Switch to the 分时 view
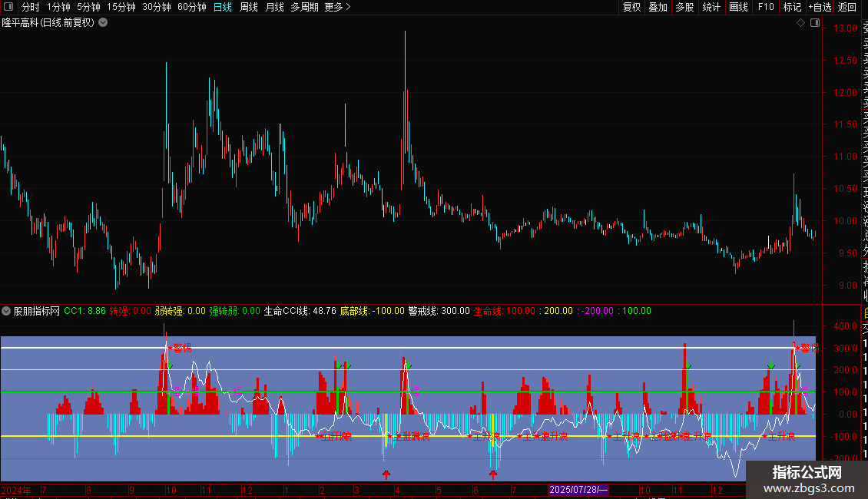Image resolution: width=868 pixels, height=499 pixels. coord(31,7)
